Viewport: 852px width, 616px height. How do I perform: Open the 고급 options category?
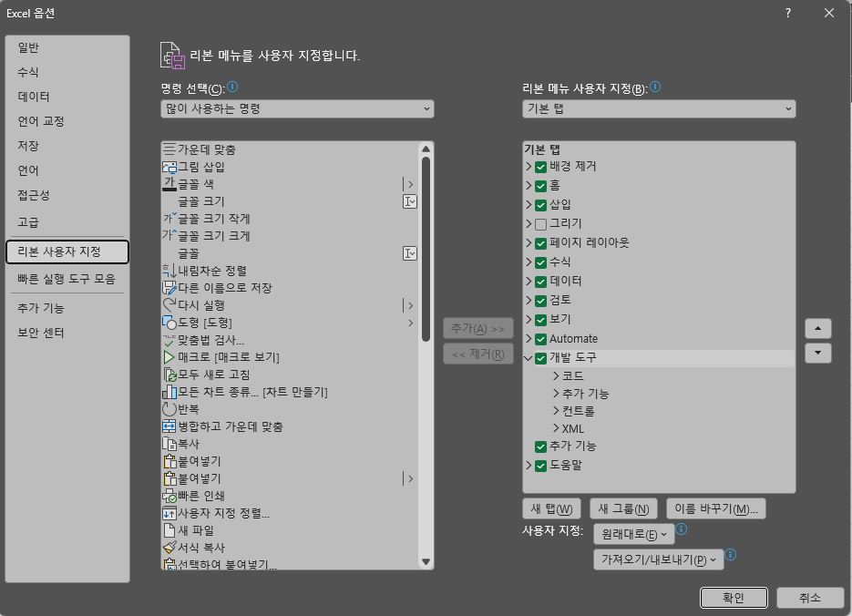[67, 222]
